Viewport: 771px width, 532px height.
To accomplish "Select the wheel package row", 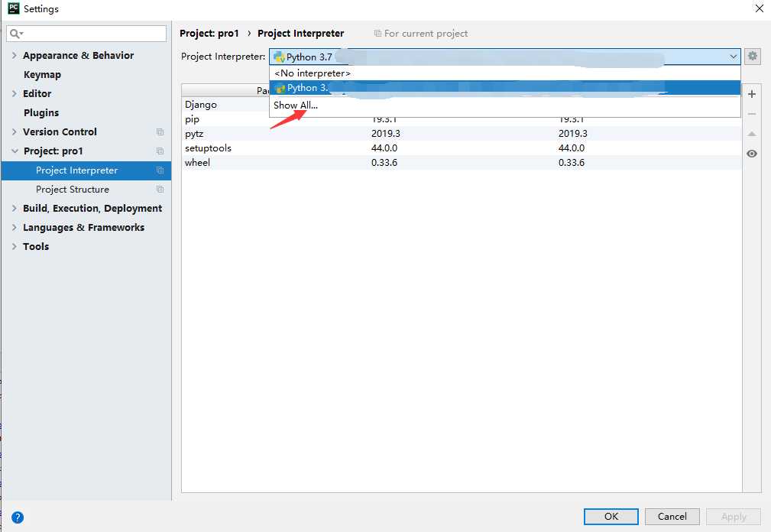I will click(462, 163).
